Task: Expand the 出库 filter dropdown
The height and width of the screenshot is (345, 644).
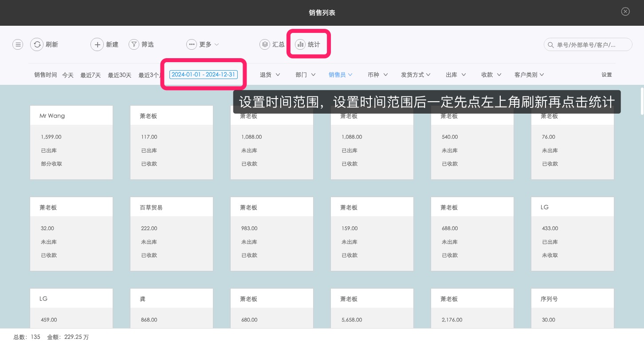Action: coord(456,75)
